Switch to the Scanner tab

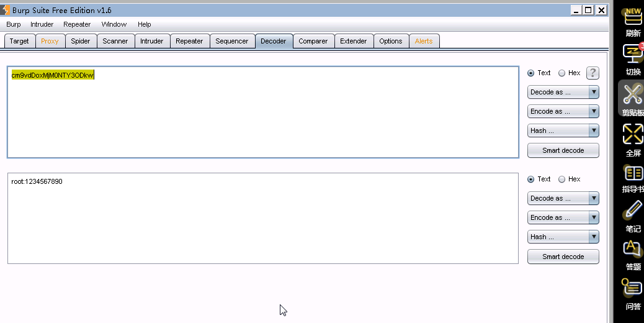115,41
